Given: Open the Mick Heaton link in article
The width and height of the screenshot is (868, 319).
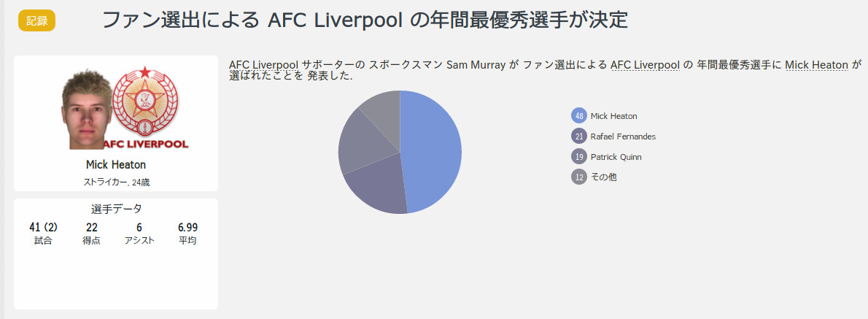Looking at the screenshot, I should coord(816,65).
